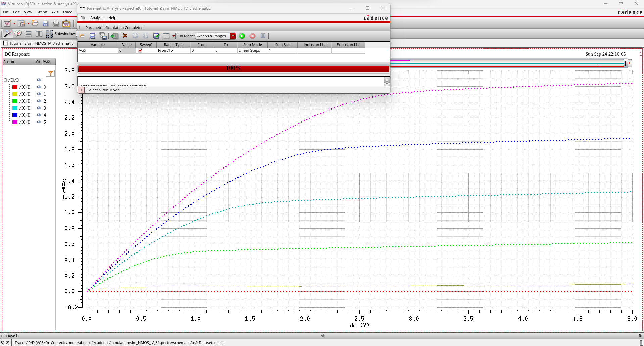644x346 pixels.
Task: Open the Edit menu
Action: click(x=16, y=12)
